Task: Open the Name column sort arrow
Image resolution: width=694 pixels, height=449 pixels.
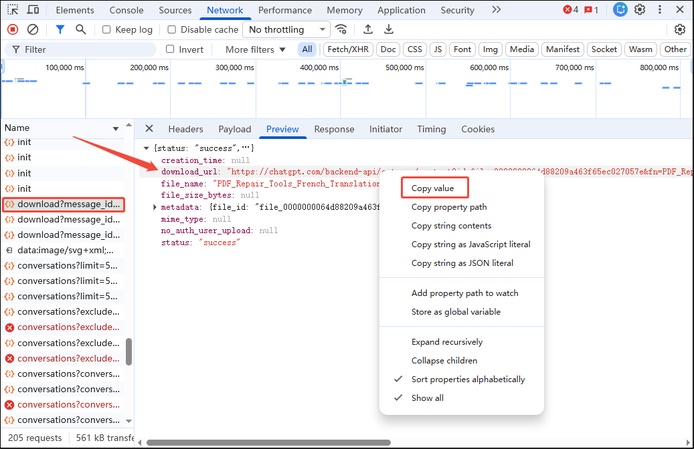Action: 116,128
